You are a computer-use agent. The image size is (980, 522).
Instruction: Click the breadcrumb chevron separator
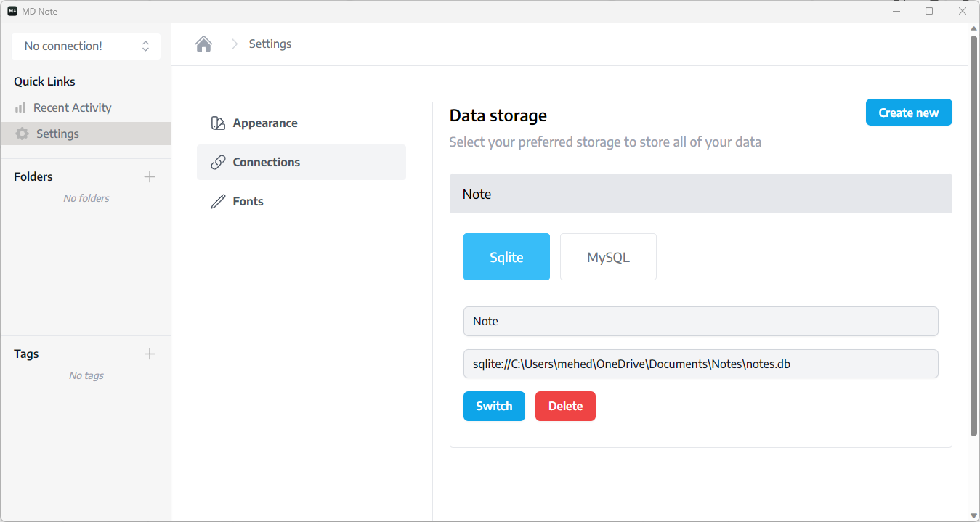coord(234,44)
